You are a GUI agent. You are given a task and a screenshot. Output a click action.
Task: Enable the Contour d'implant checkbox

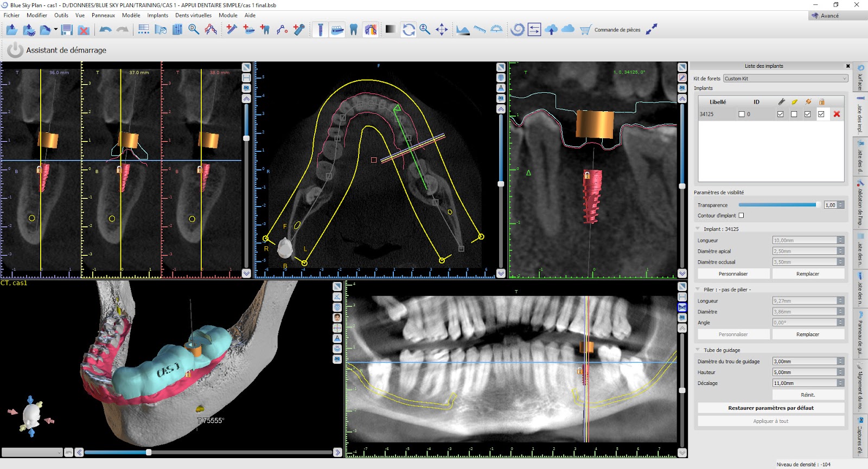741,215
